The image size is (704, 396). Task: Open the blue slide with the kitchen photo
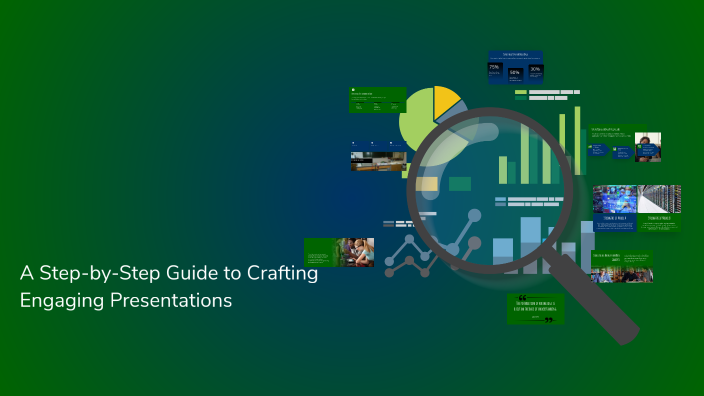[378, 156]
